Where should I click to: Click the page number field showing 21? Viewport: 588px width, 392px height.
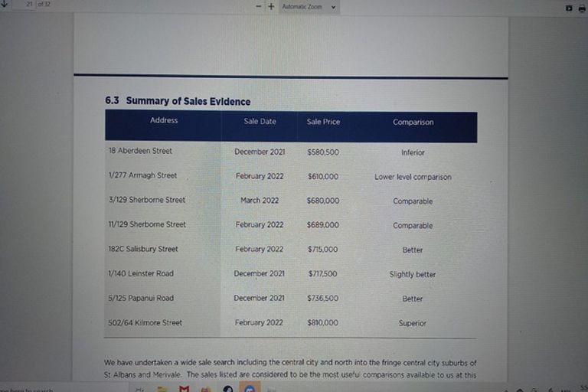click(29, 5)
